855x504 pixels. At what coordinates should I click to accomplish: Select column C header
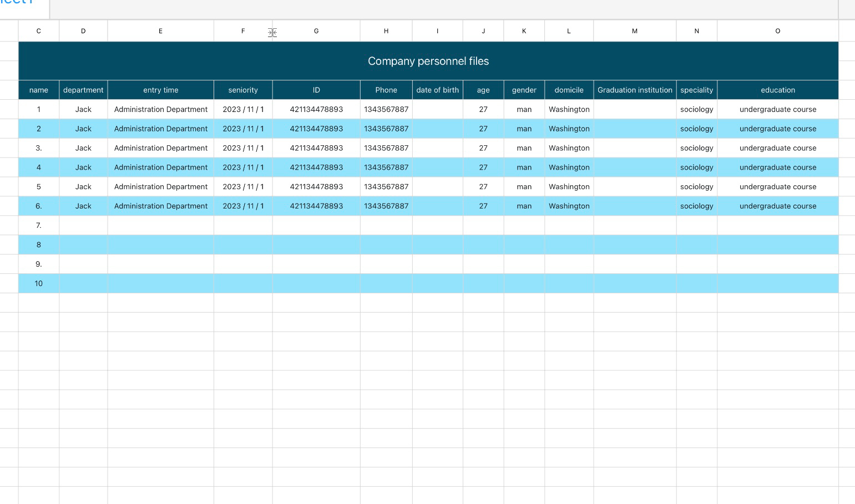[x=39, y=31]
